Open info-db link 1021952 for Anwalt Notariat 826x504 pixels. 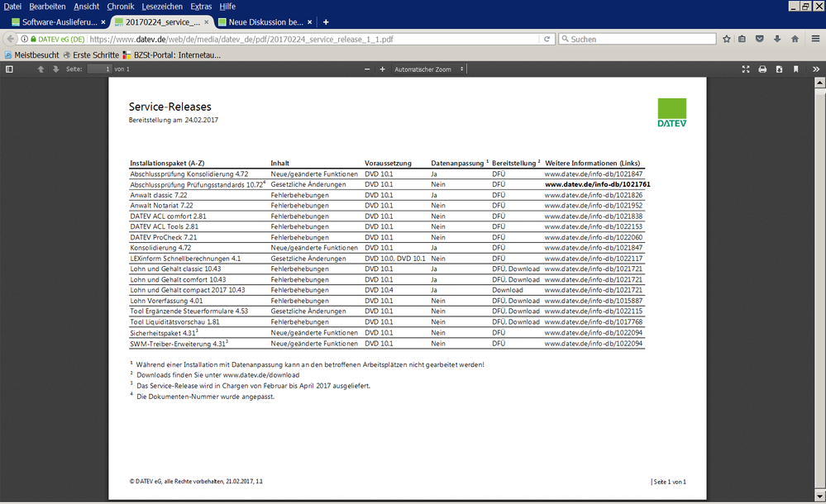[x=594, y=206]
